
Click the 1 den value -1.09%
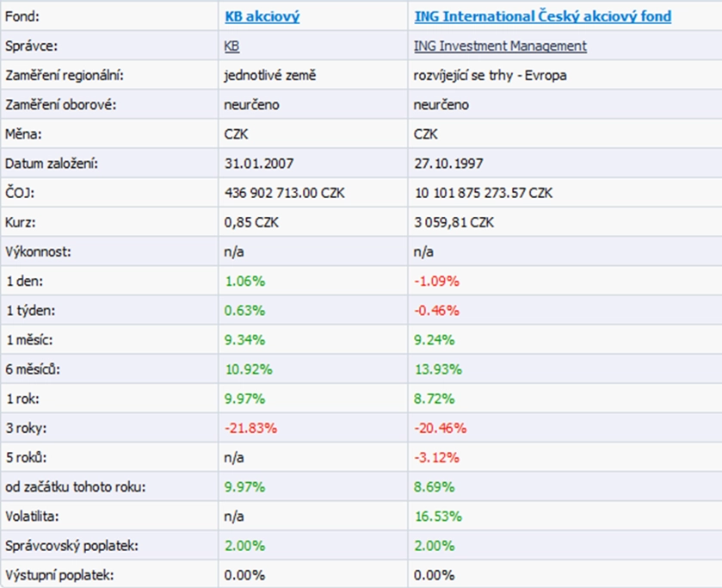click(x=436, y=282)
